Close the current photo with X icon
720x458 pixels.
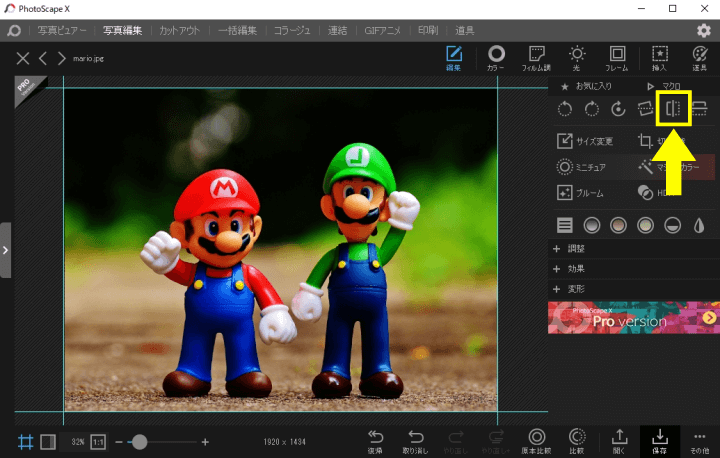point(22,58)
